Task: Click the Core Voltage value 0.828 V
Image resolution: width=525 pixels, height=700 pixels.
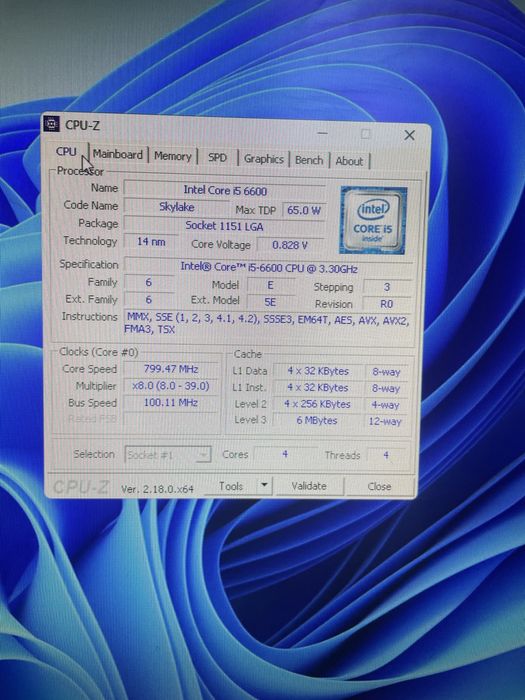Action: point(290,245)
